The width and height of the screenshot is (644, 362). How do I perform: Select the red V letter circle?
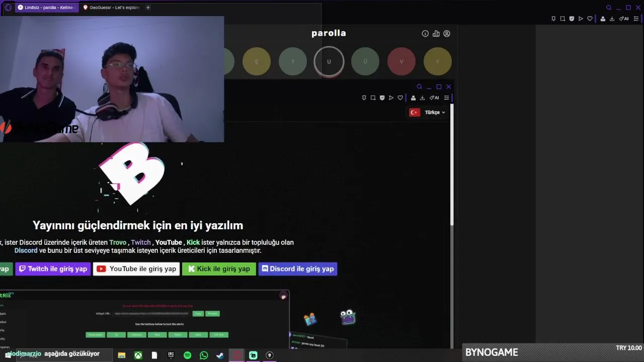[401, 61]
